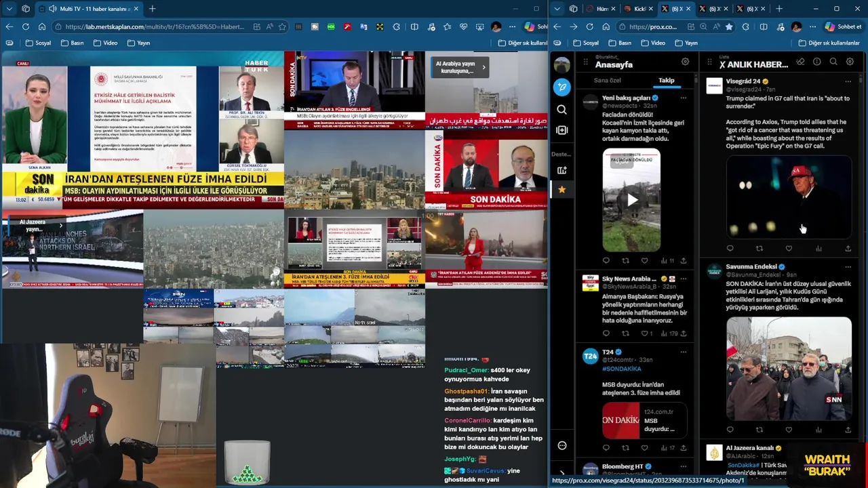Open more options on Savunma Endeksi post
This screenshot has width=868, height=488.
tap(848, 267)
